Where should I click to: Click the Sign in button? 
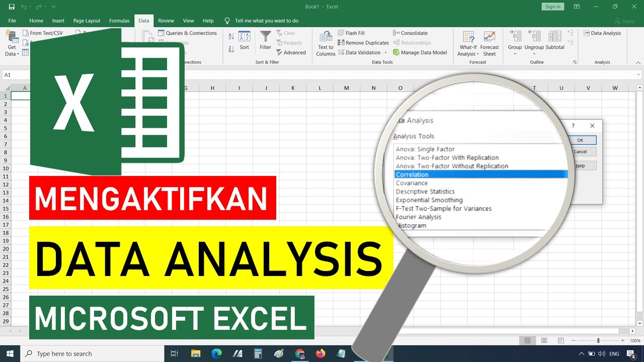coord(552,7)
